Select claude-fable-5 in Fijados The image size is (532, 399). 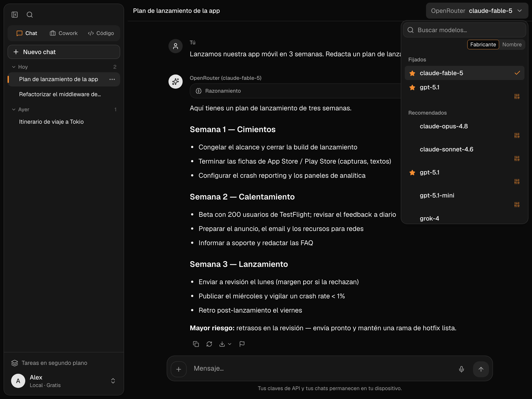[464, 73]
